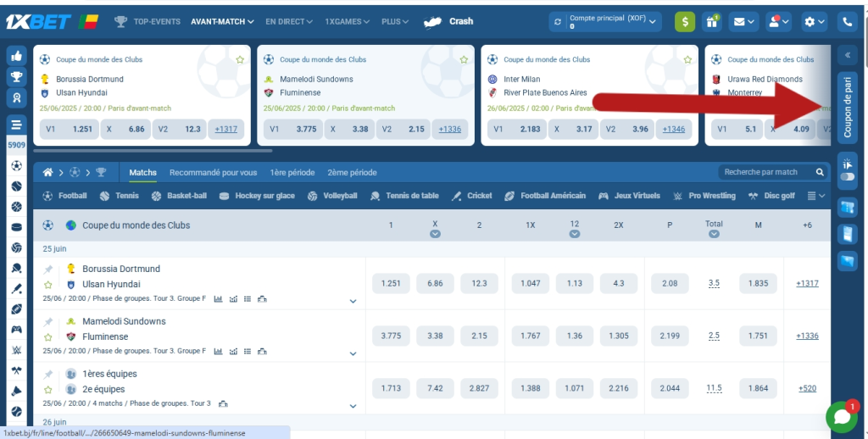Click the 1XBET logo
This screenshot has width=868, height=439.
point(37,21)
